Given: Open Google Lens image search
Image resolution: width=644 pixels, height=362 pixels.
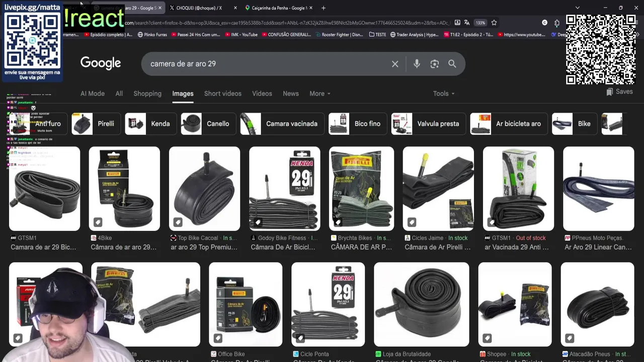Looking at the screenshot, I should coord(435,64).
